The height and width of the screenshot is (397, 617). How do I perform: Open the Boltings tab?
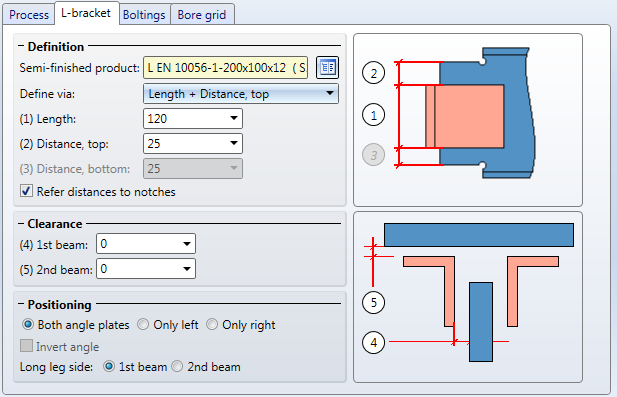[144, 15]
